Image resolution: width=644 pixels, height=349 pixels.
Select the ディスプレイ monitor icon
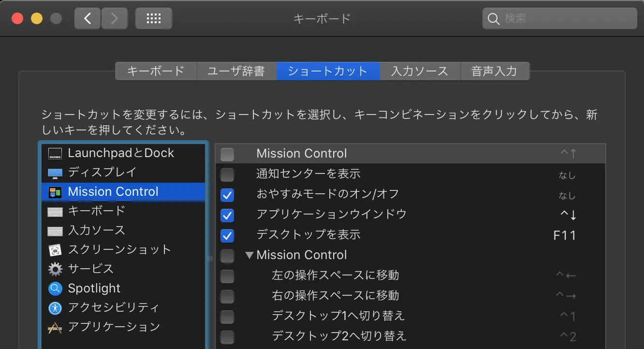[x=55, y=173]
